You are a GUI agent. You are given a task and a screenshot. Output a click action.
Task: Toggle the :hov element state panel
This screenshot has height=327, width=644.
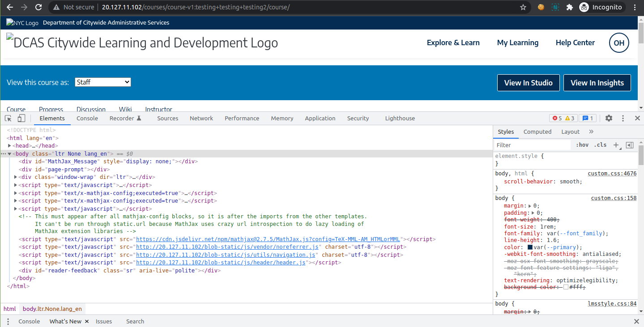(x=582, y=145)
